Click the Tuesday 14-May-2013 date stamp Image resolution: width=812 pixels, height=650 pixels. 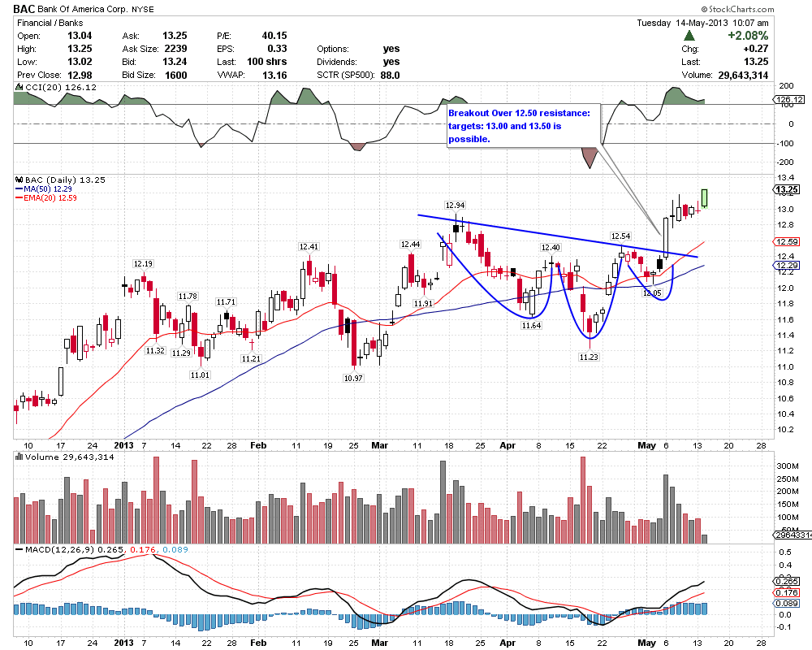(x=702, y=23)
